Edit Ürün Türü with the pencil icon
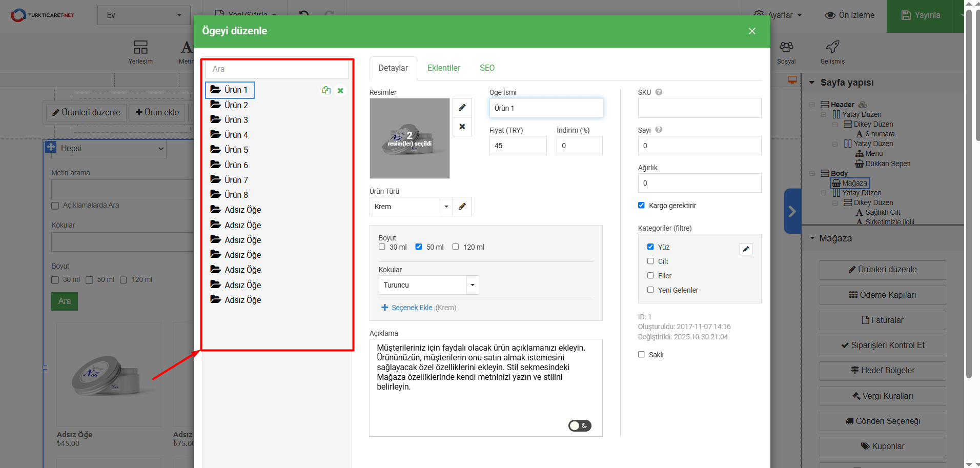The image size is (980, 468). pos(462,207)
